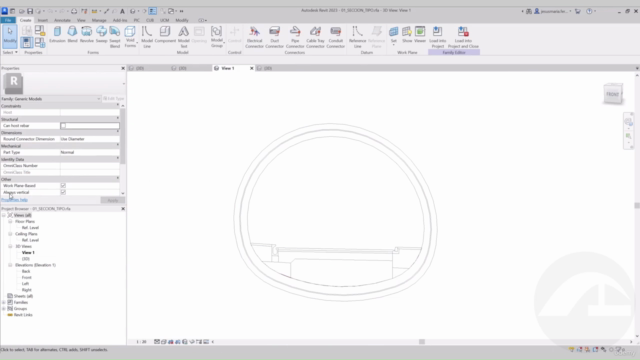Activate the Modify tool
The image size is (640, 360).
tap(10, 35)
